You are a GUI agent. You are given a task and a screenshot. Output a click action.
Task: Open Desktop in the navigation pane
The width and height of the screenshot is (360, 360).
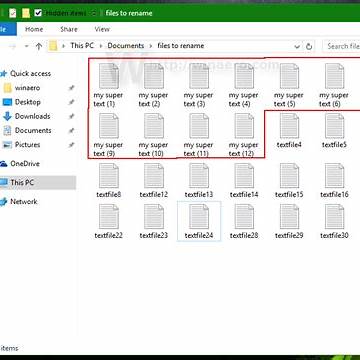(27, 102)
